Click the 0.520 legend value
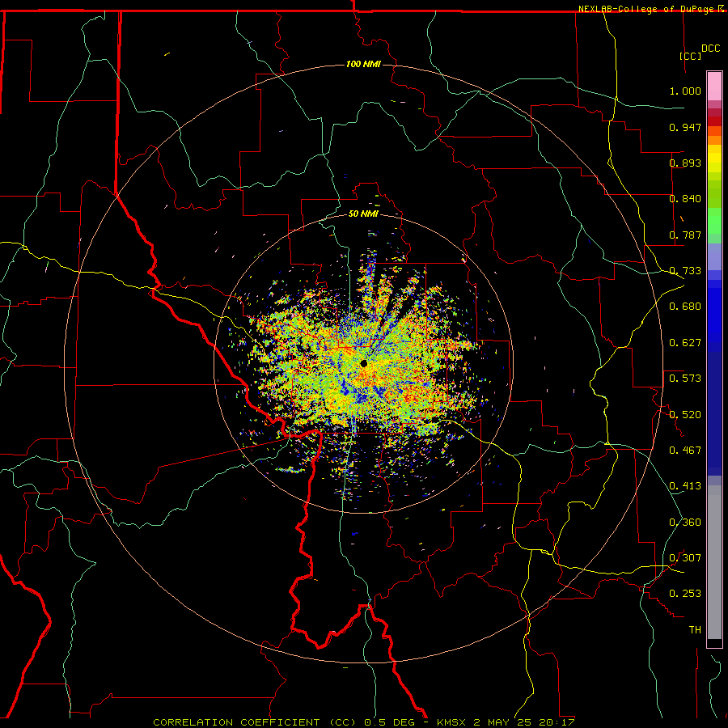728x728 pixels. [x=685, y=415]
